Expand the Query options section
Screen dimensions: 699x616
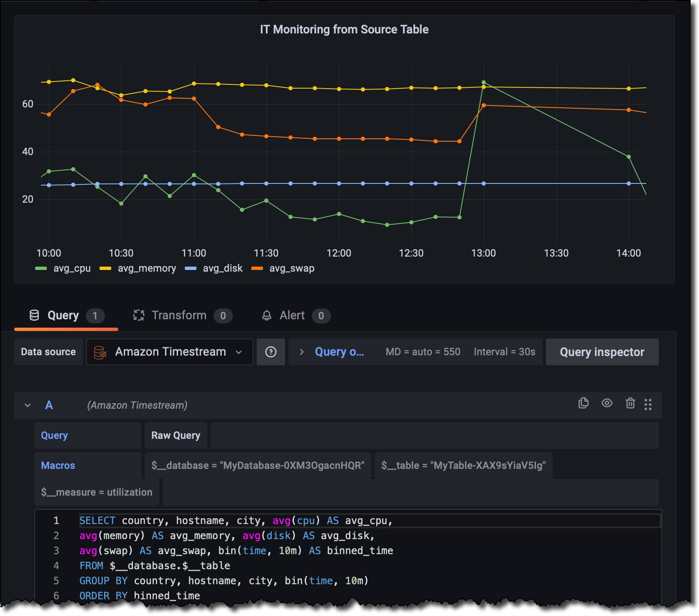tap(301, 352)
